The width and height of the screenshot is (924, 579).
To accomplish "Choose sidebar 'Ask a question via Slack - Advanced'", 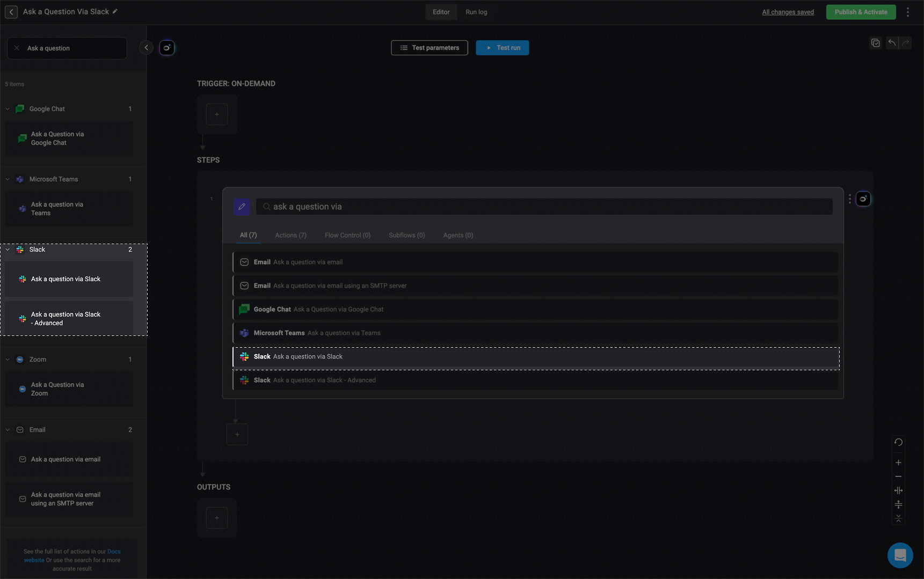I will 69,319.
